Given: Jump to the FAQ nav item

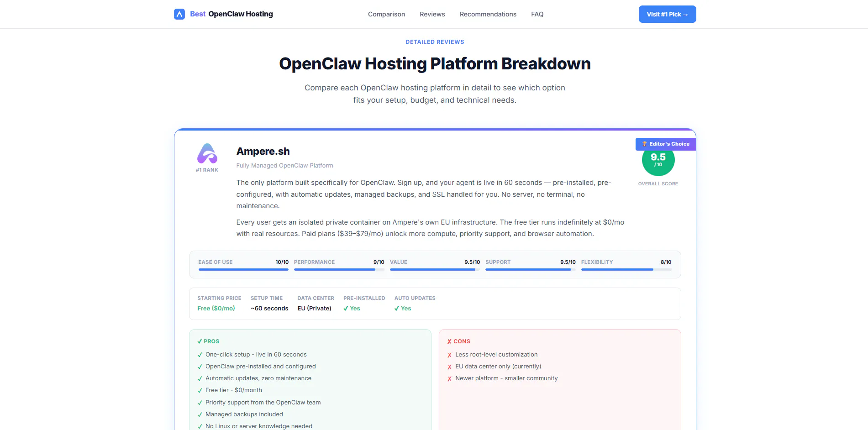Looking at the screenshot, I should [537, 14].
